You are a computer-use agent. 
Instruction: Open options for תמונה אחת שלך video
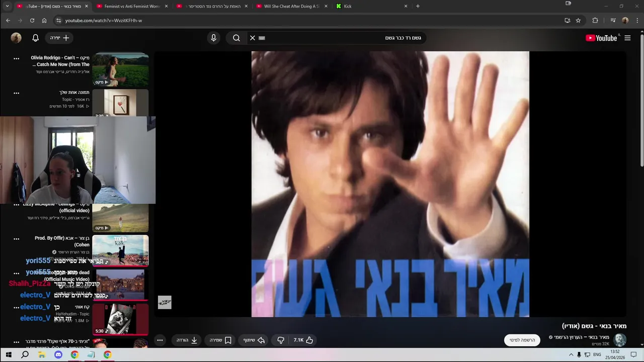pos(16,93)
